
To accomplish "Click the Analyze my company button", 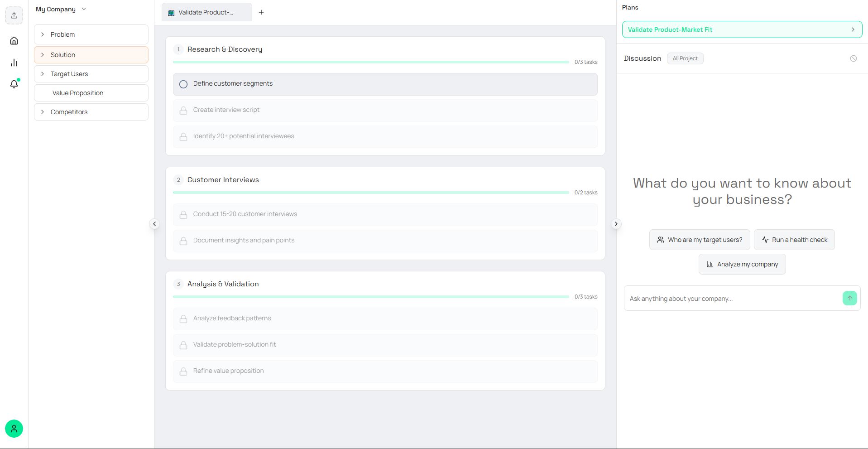I will [x=742, y=264].
